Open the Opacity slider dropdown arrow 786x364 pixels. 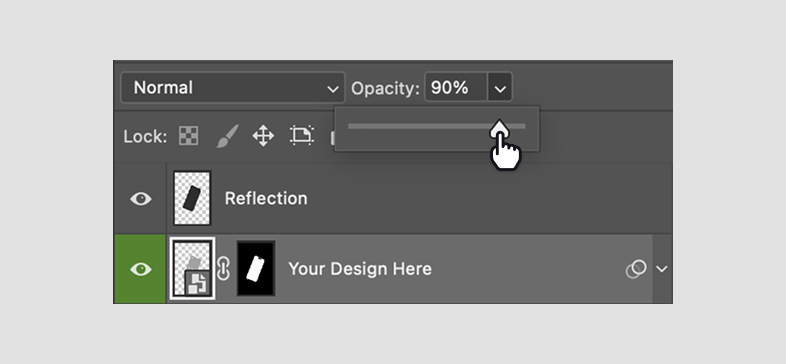[x=500, y=88]
